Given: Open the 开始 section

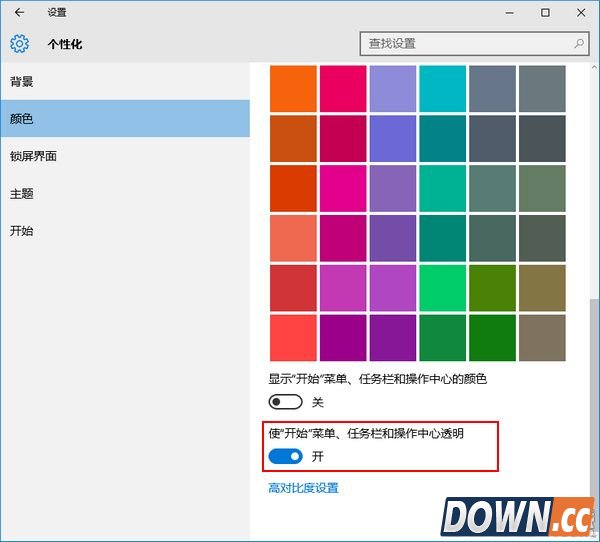Looking at the screenshot, I should pos(125,231).
